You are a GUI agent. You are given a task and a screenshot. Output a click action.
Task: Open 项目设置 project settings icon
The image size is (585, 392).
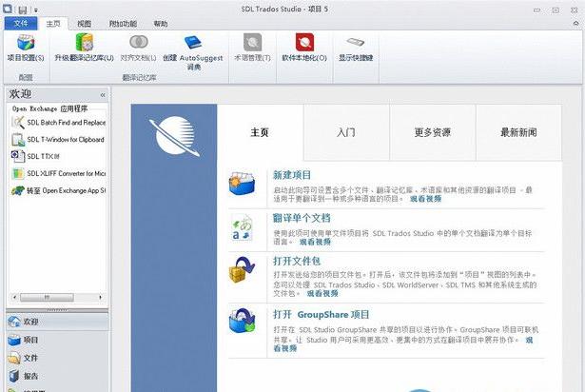click(26, 42)
